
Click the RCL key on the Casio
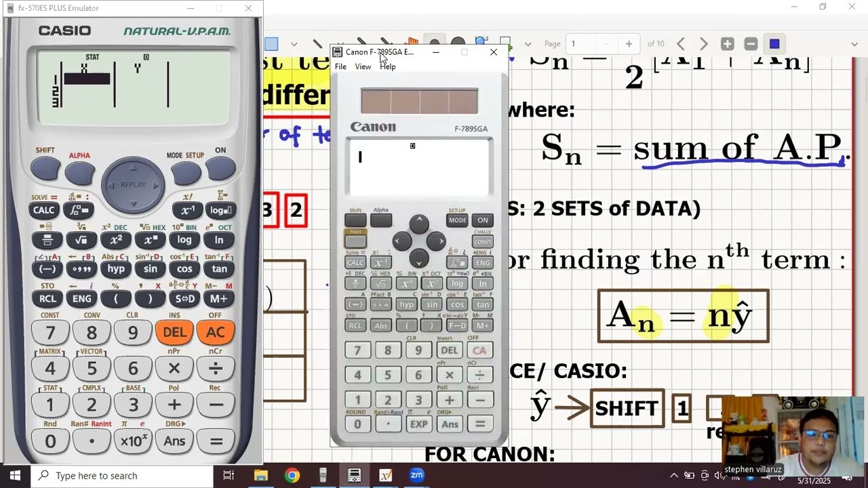point(47,299)
